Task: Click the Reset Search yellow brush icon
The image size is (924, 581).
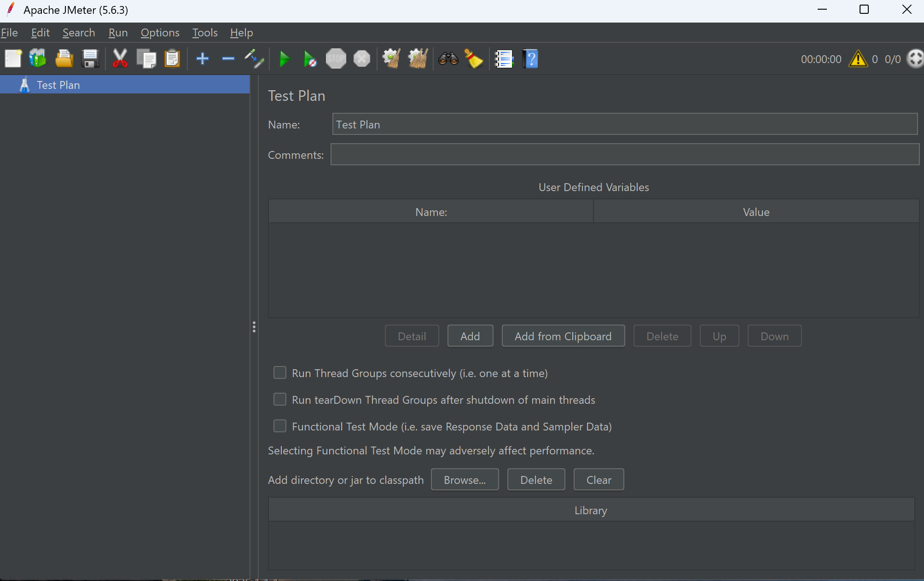Action: tap(473, 59)
